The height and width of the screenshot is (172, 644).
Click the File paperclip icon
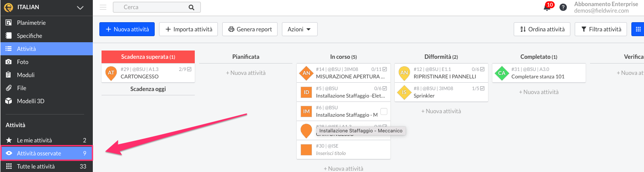(8, 88)
